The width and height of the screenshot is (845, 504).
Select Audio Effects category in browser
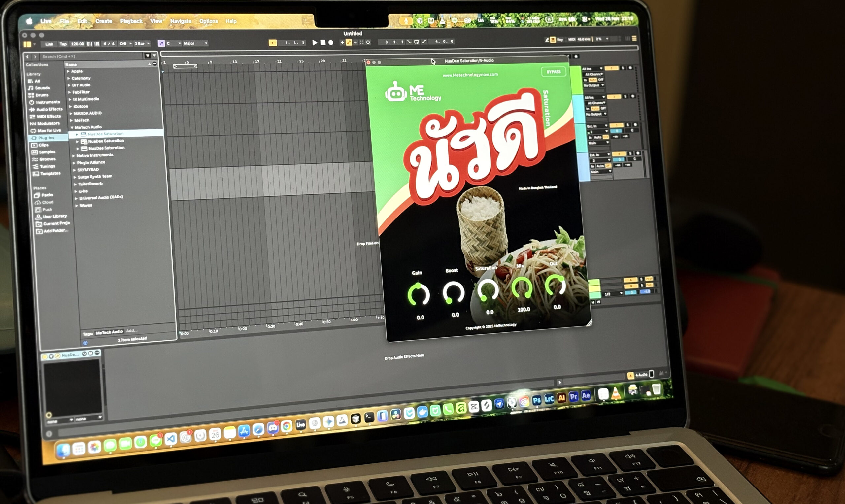pyautogui.click(x=46, y=109)
